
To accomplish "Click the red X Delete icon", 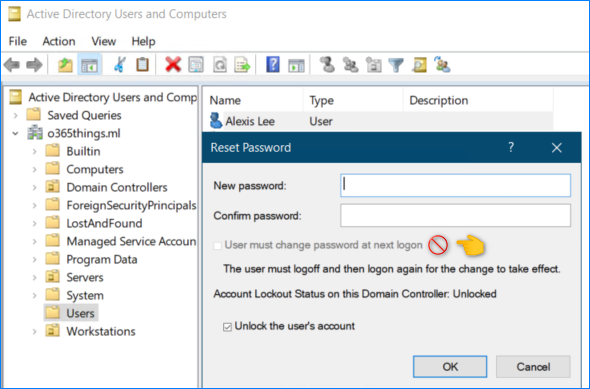I will click(x=173, y=65).
